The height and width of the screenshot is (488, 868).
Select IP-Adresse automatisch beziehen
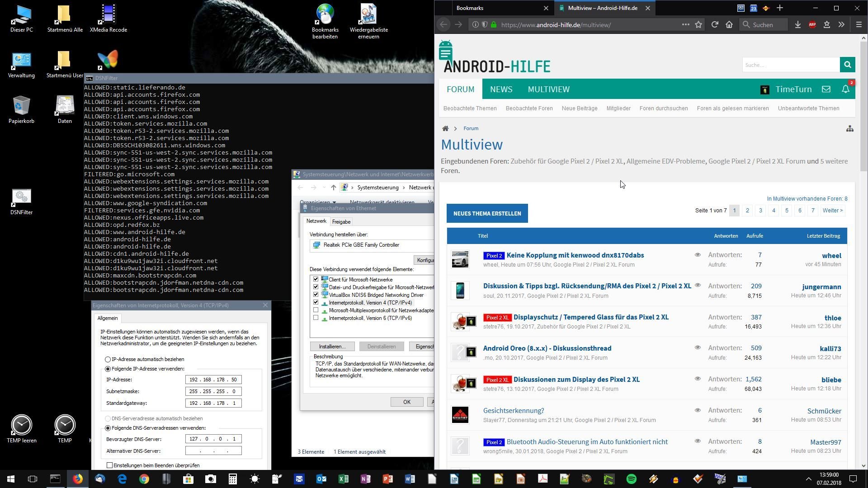(108, 359)
